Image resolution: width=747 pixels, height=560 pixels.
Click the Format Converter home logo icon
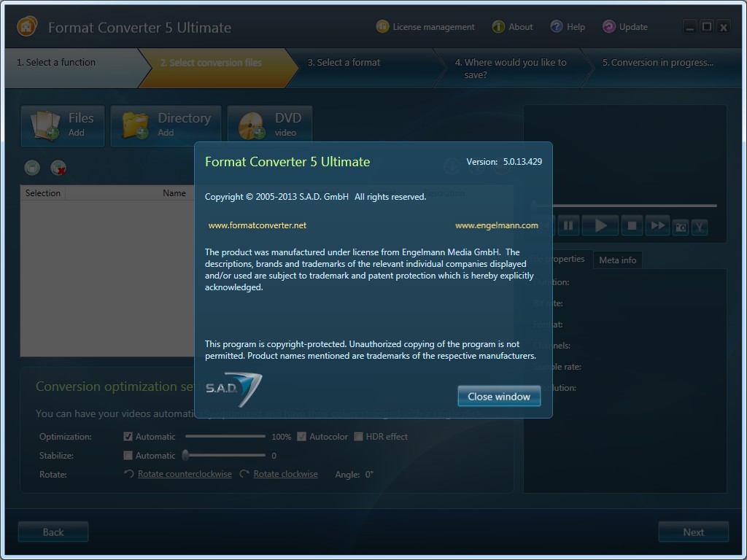point(27,27)
